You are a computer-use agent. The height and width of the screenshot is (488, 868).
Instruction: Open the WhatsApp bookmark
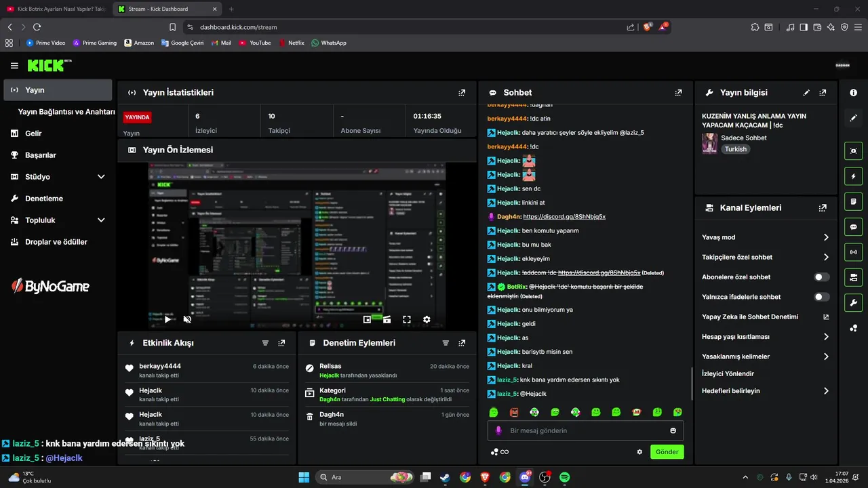click(329, 43)
